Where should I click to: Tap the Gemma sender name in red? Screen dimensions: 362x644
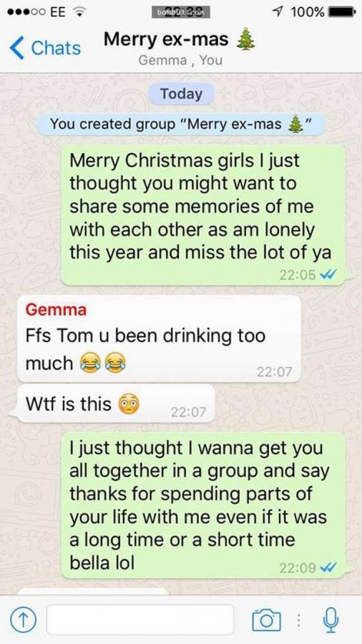pyautogui.click(x=56, y=309)
